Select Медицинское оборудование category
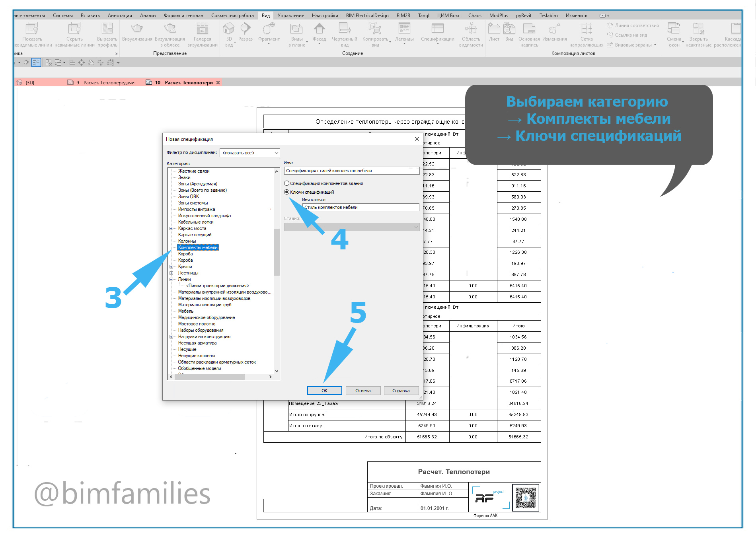Viewport: 756px width, 537px height. 207,317
